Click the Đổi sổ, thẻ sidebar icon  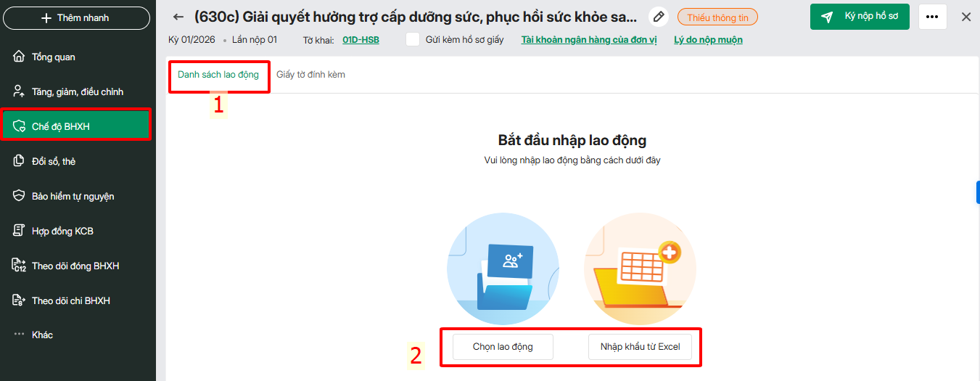click(20, 161)
